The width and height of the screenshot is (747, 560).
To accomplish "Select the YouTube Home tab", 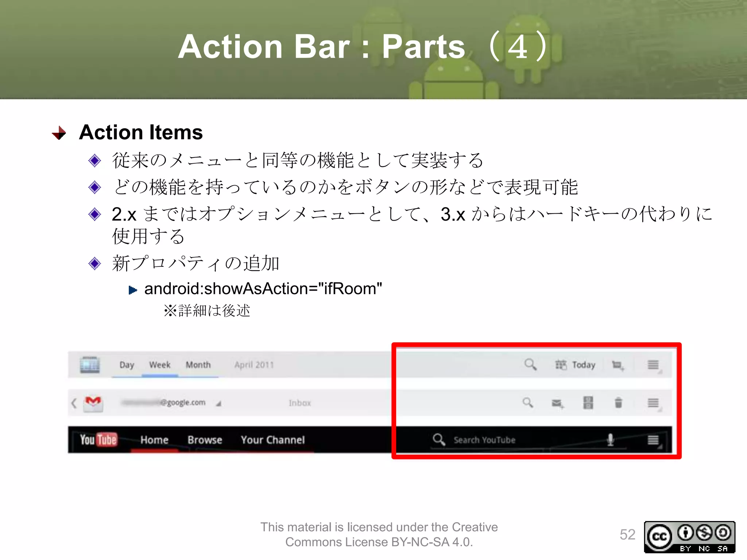I will click(x=154, y=440).
